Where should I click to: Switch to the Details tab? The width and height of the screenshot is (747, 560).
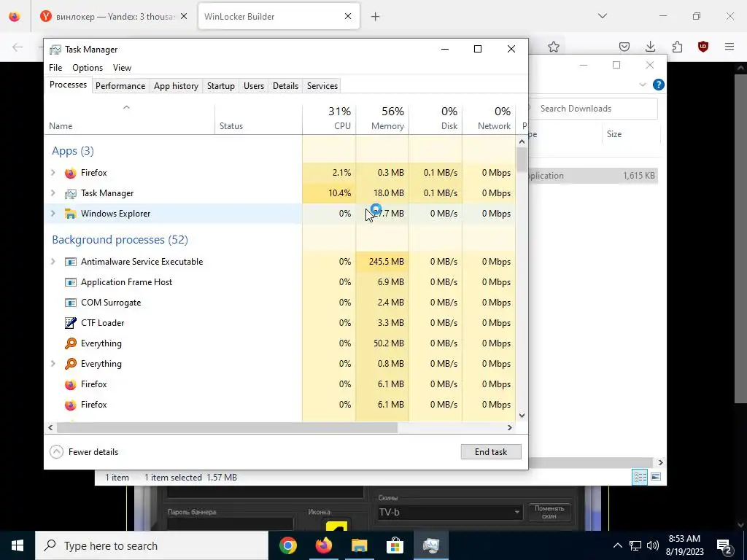click(x=285, y=86)
